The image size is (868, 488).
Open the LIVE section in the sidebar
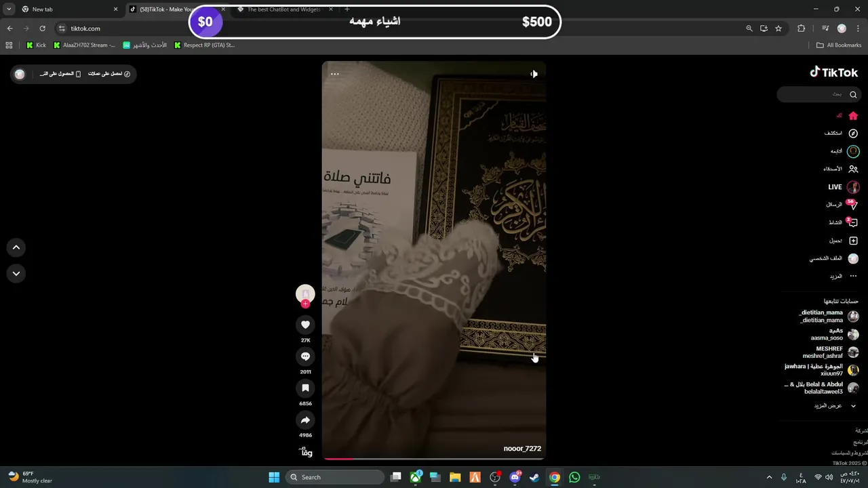[x=844, y=187]
